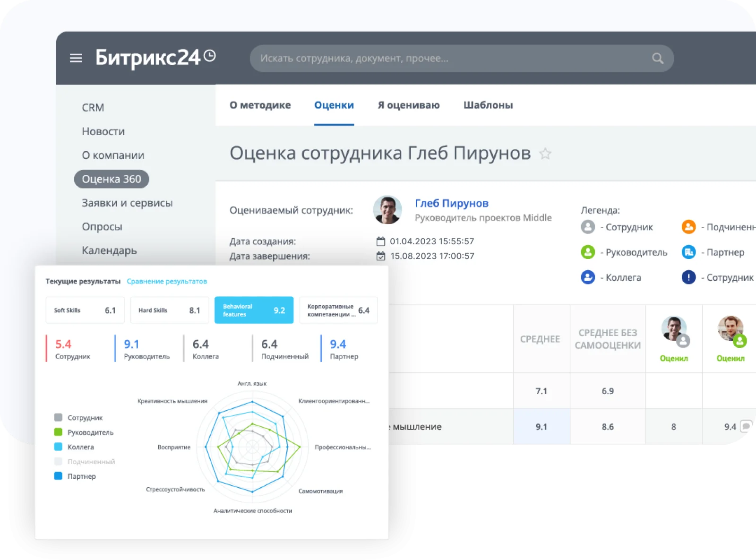Click the blue Партнер briefcase legend icon

coord(688,252)
